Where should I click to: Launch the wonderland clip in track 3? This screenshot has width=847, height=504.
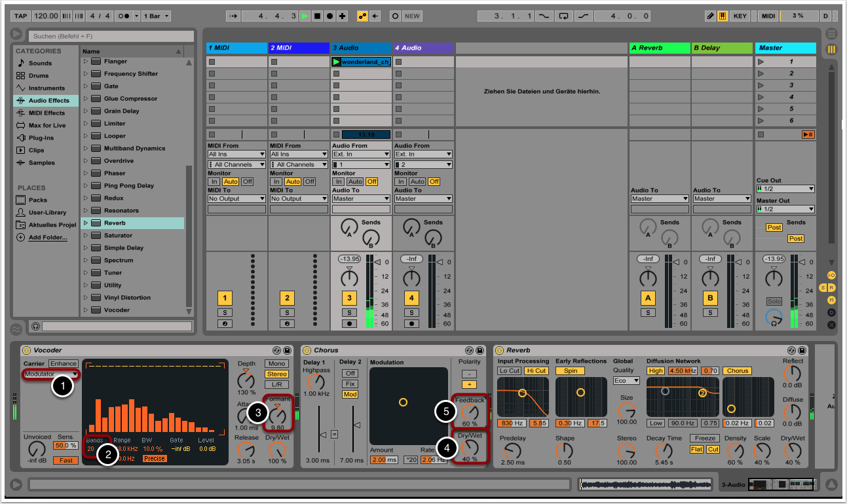(x=337, y=62)
